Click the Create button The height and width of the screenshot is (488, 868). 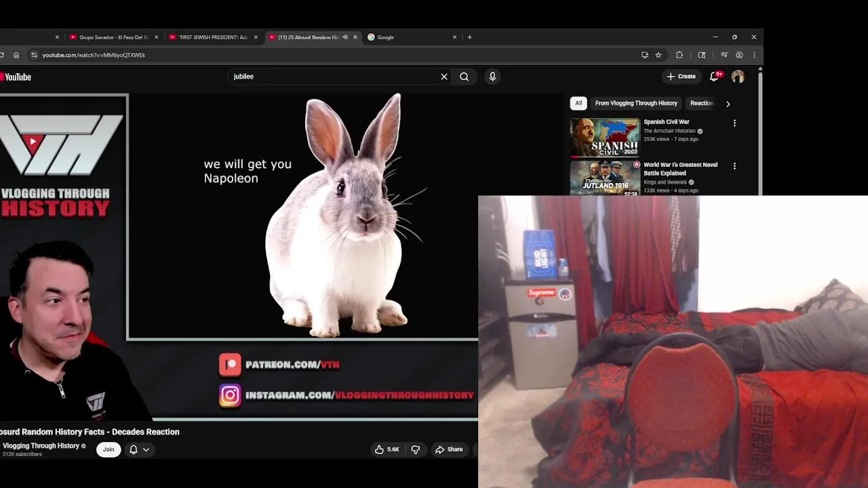681,77
